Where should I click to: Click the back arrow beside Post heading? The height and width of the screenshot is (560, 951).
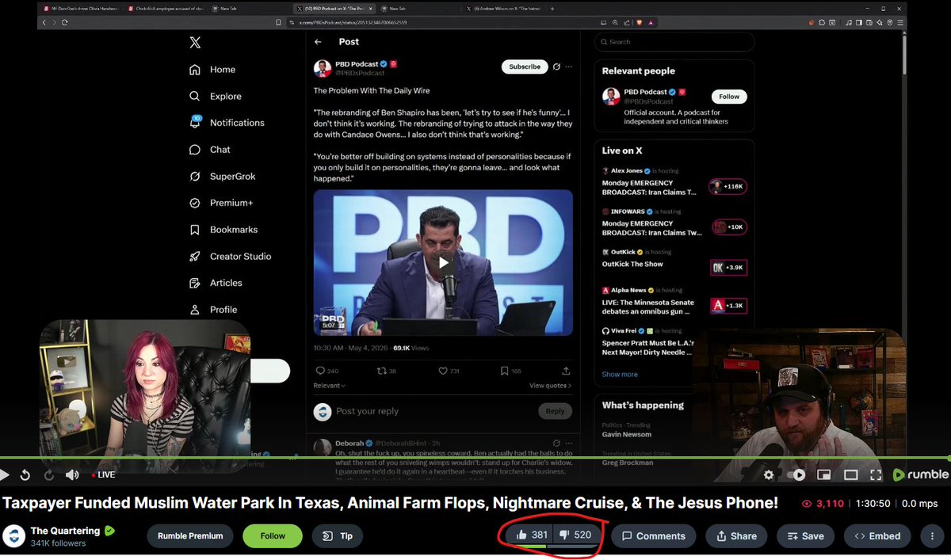point(318,42)
